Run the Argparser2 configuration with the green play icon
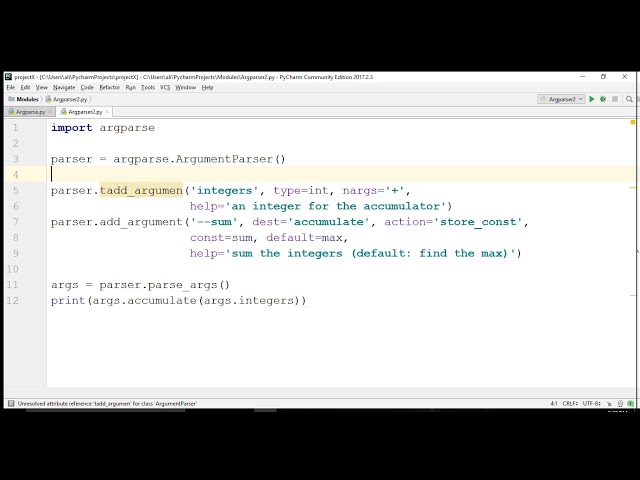This screenshot has width=640, height=480. click(591, 99)
